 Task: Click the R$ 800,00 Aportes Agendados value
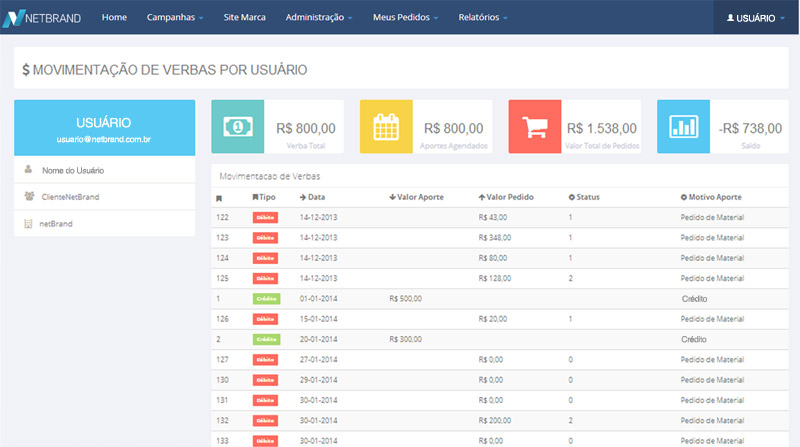pos(454,128)
